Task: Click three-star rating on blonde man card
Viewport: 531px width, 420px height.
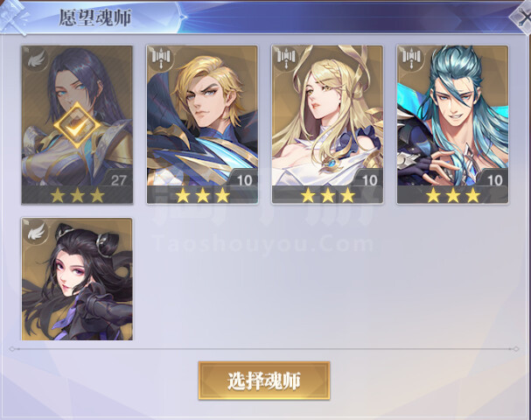Action: point(202,195)
